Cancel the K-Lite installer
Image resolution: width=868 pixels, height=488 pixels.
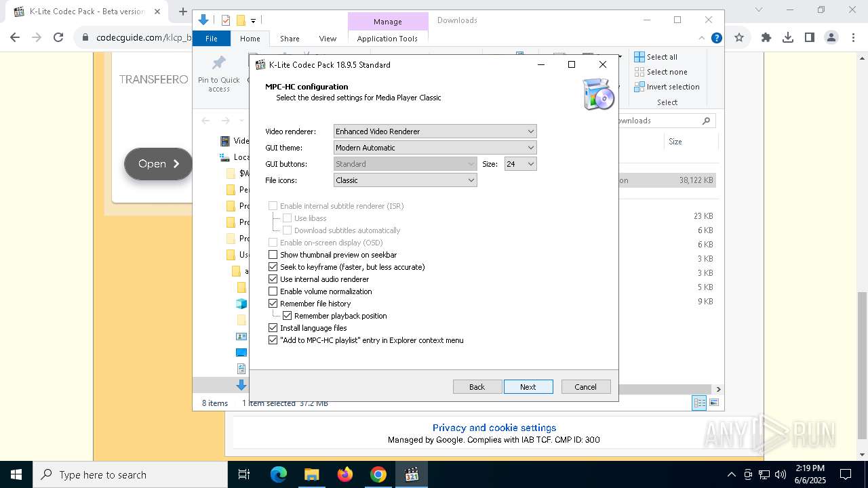click(x=586, y=387)
